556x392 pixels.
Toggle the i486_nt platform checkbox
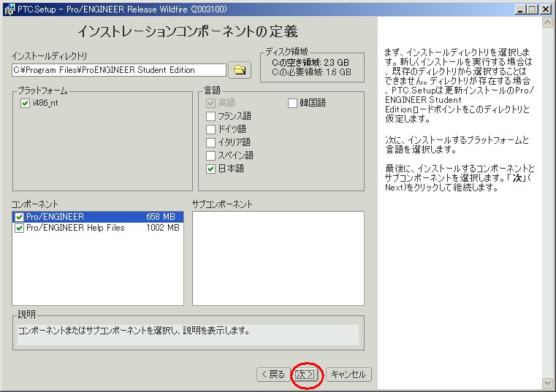(25, 103)
